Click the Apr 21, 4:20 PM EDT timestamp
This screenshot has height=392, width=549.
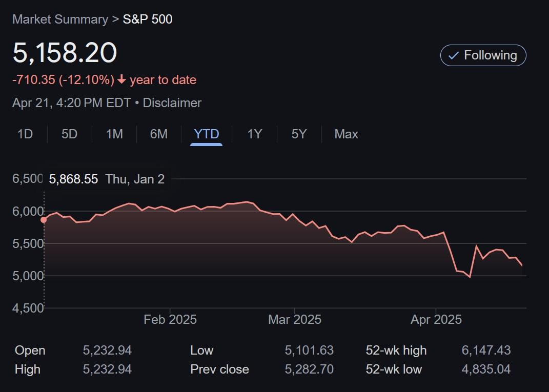72,103
